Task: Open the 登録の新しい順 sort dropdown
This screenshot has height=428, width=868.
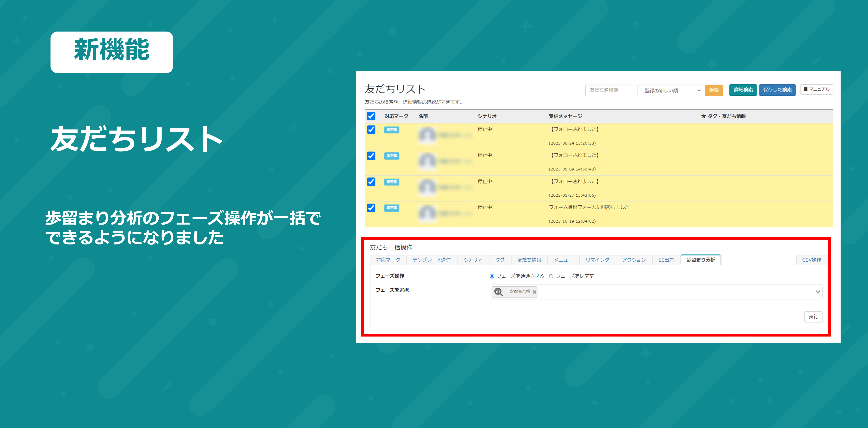Action: coord(671,90)
